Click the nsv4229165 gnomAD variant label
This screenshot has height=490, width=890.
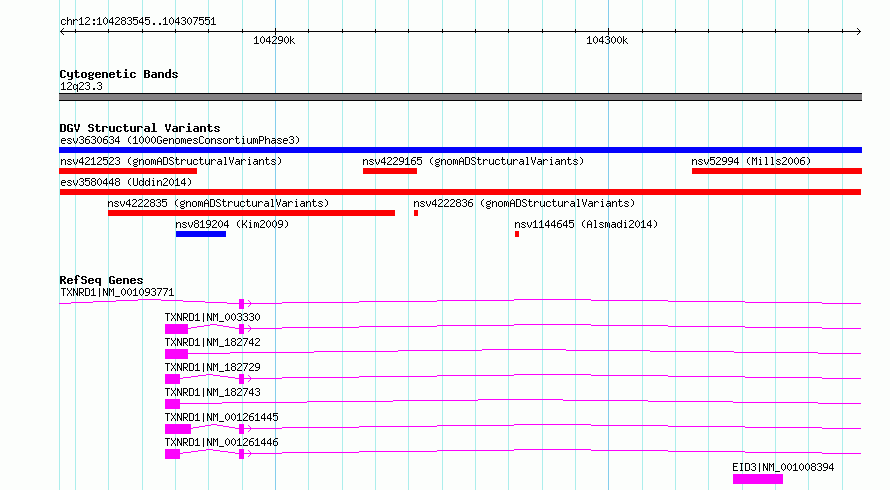tap(473, 161)
